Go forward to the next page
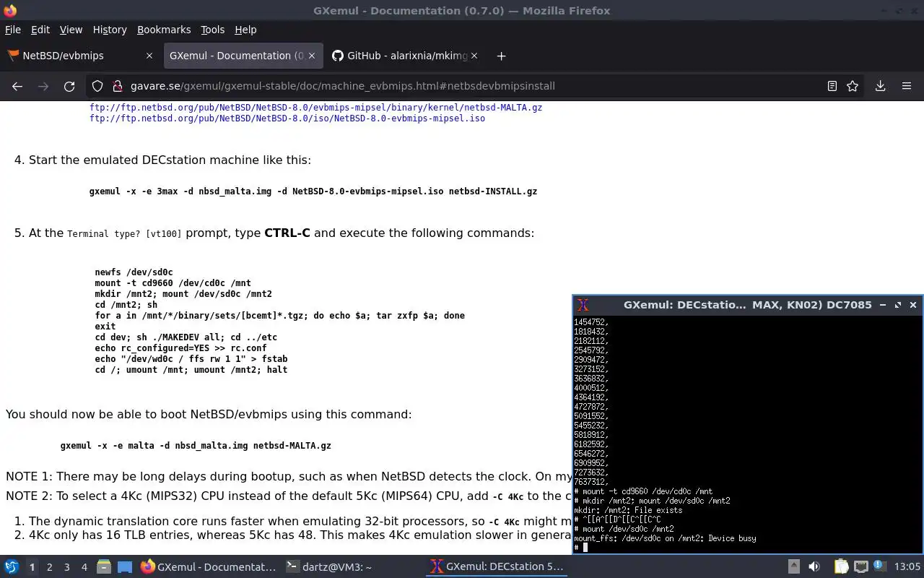Viewport: 924px width, 578px height. tap(43, 86)
